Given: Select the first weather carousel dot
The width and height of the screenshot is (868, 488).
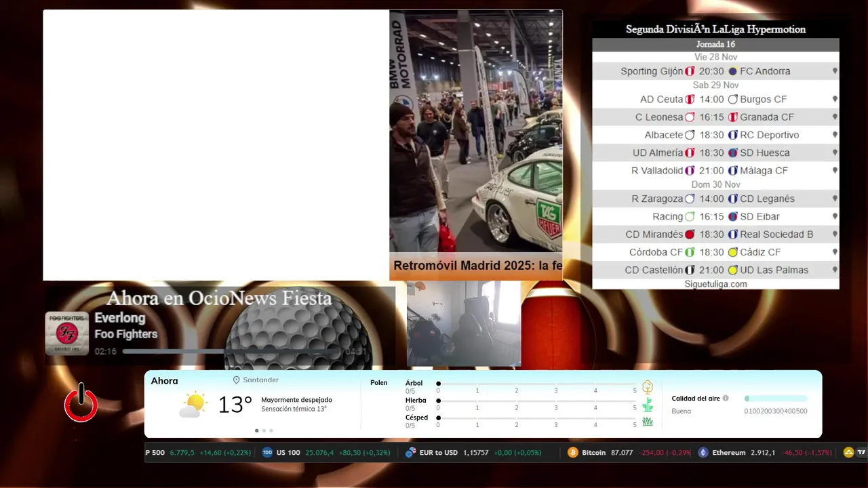Looking at the screenshot, I should tap(256, 430).
